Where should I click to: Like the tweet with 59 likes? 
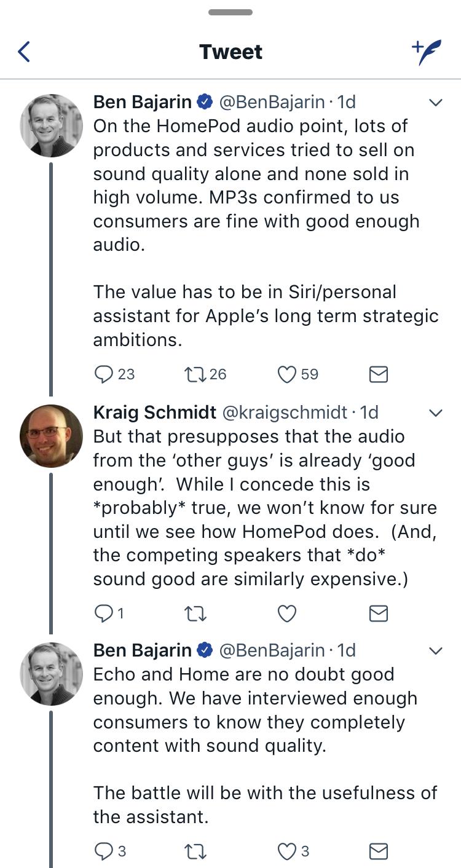pos(287,374)
